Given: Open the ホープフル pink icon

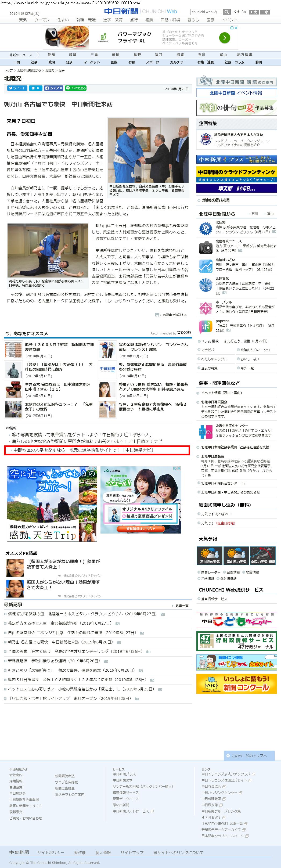Looking at the screenshot, I should (206, 308).
